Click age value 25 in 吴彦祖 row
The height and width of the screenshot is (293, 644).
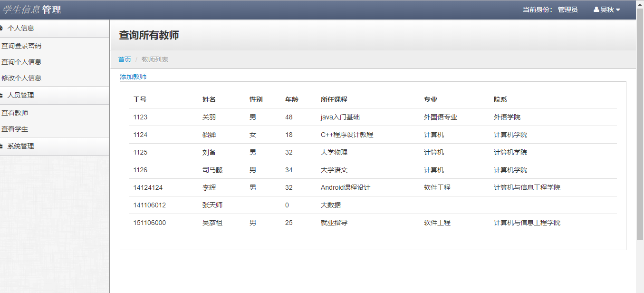[289, 223]
